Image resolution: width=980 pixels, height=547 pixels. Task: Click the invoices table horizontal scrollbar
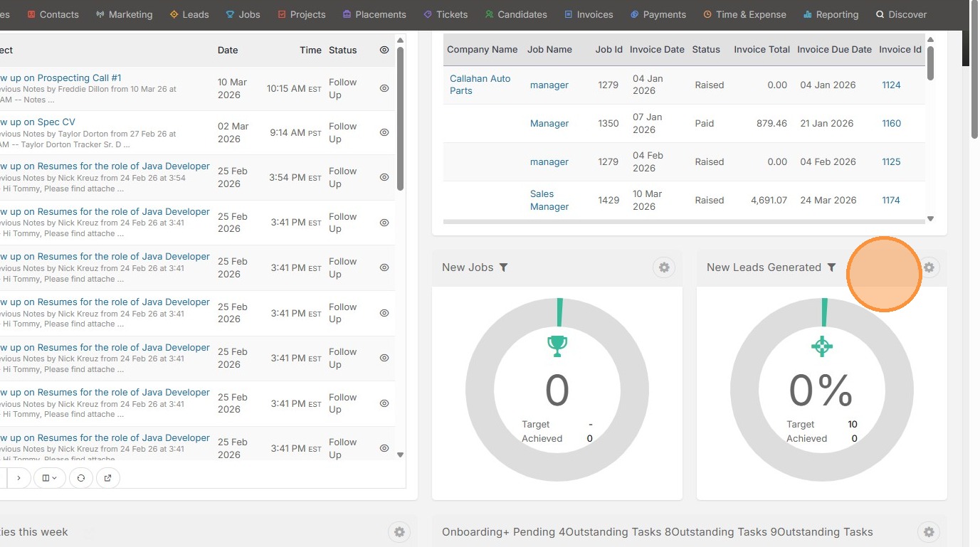tap(684, 222)
